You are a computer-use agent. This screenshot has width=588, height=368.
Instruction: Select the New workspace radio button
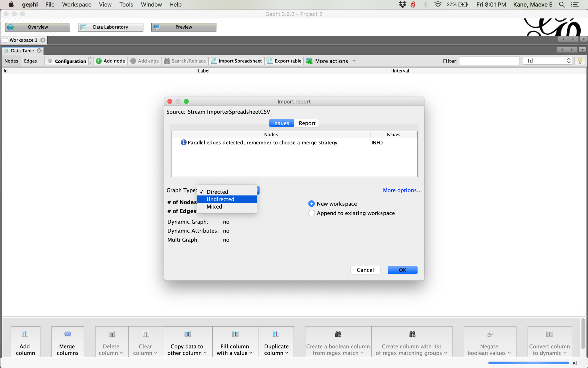311,204
